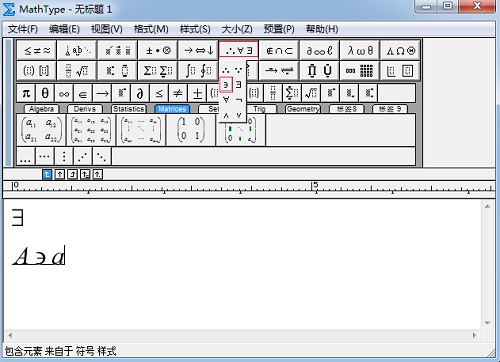Insert the general n-by-n matrix with dots
The height and width of the screenshot is (362, 500).
(x=141, y=130)
